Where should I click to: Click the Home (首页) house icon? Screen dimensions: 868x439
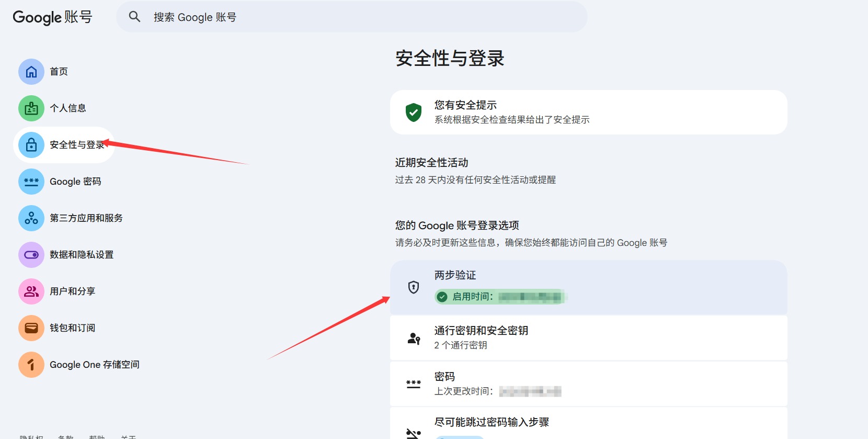click(x=31, y=72)
